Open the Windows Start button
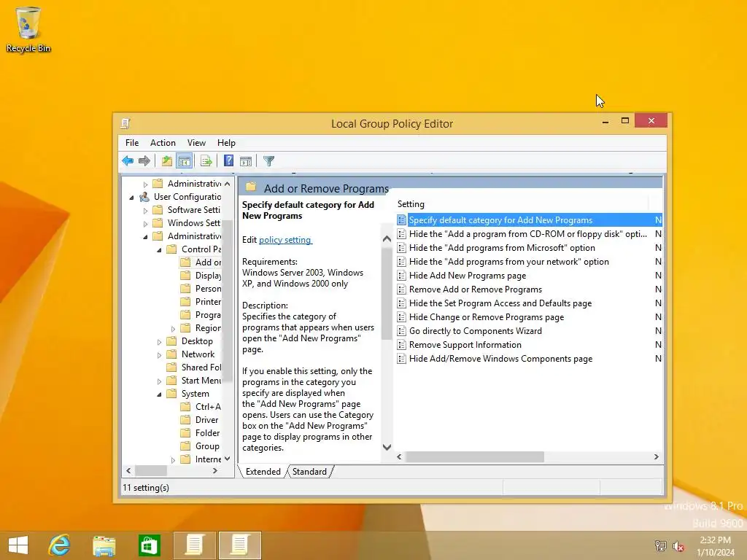 18,545
